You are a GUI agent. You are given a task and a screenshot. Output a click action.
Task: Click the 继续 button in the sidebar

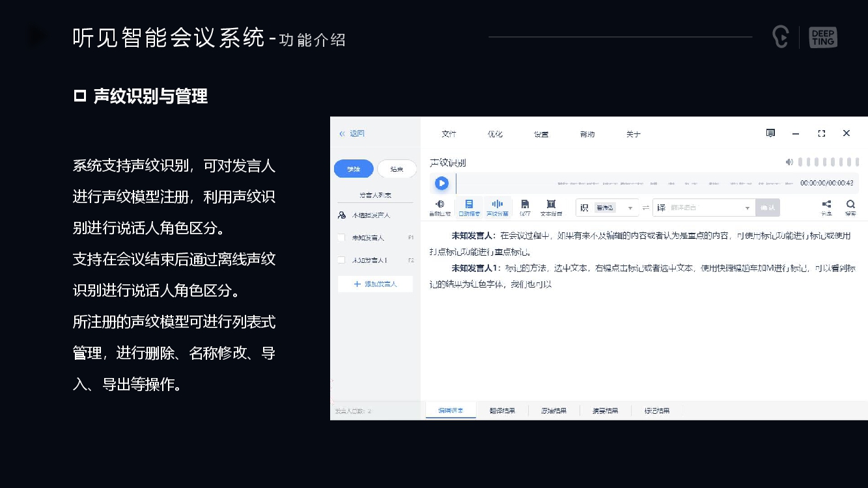click(354, 169)
